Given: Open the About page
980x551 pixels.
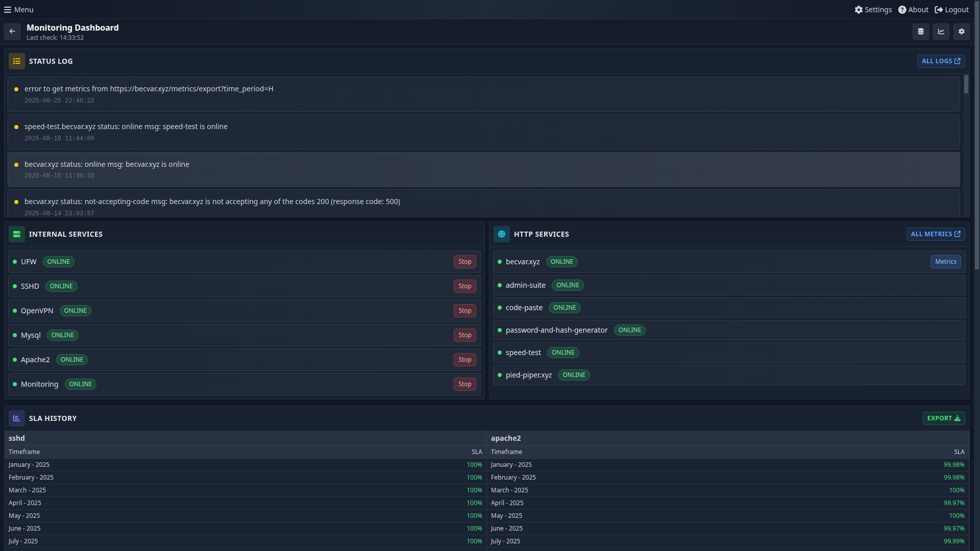Looking at the screenshot, I should 913,9.
